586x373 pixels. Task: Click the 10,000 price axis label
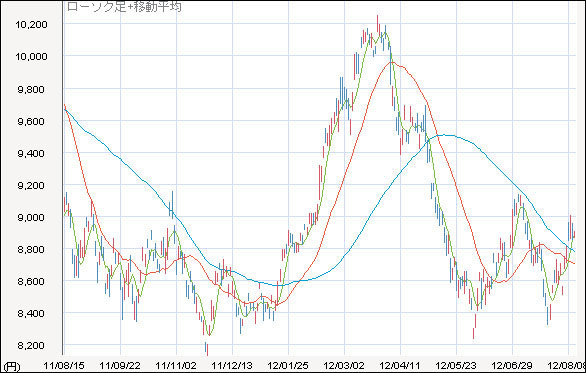pos(32,56)
